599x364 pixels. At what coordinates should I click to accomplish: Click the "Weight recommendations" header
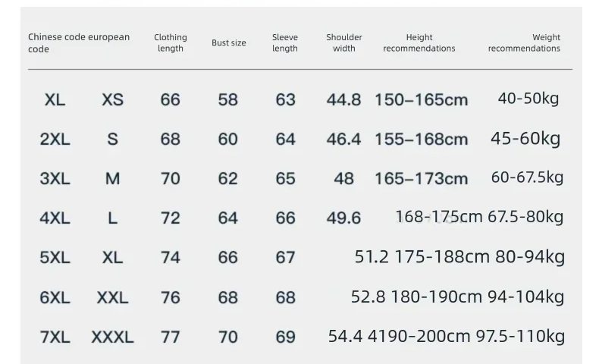(524, 43)
